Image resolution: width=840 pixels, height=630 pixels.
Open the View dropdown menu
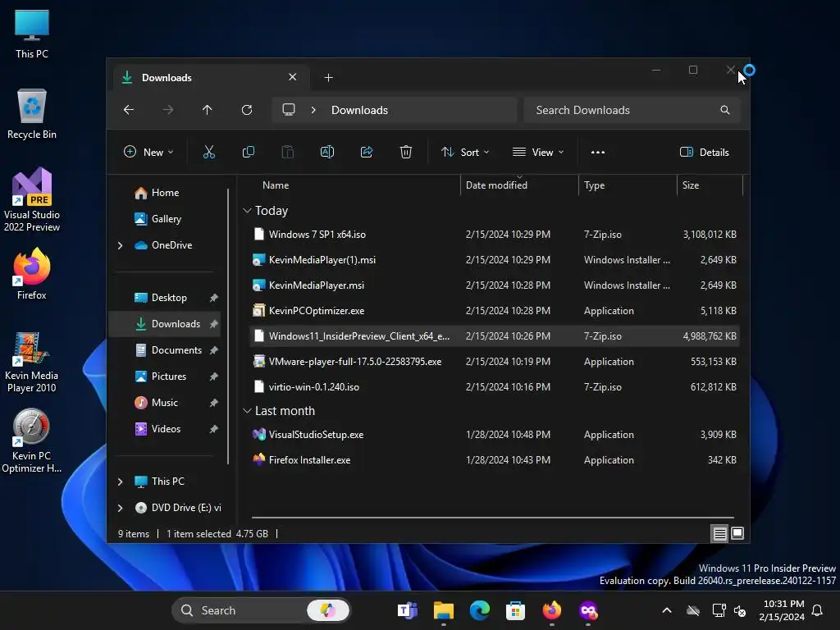tap(538, 152)
